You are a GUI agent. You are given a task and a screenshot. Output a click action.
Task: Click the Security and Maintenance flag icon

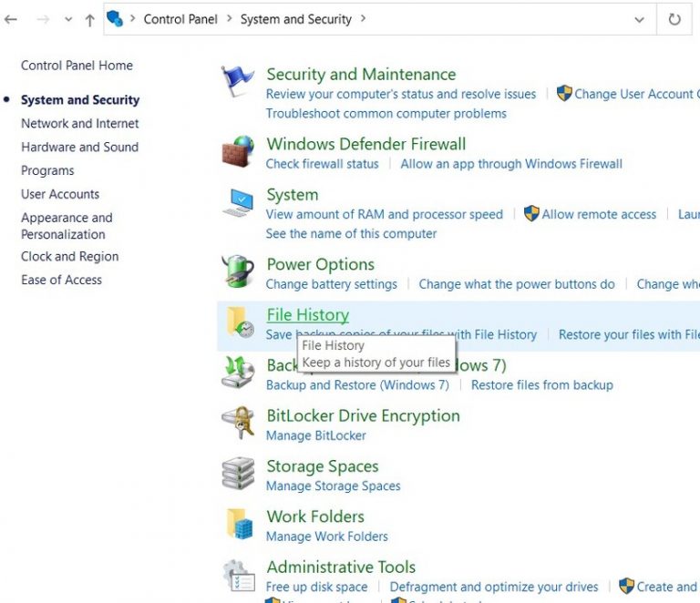[238, 82]
